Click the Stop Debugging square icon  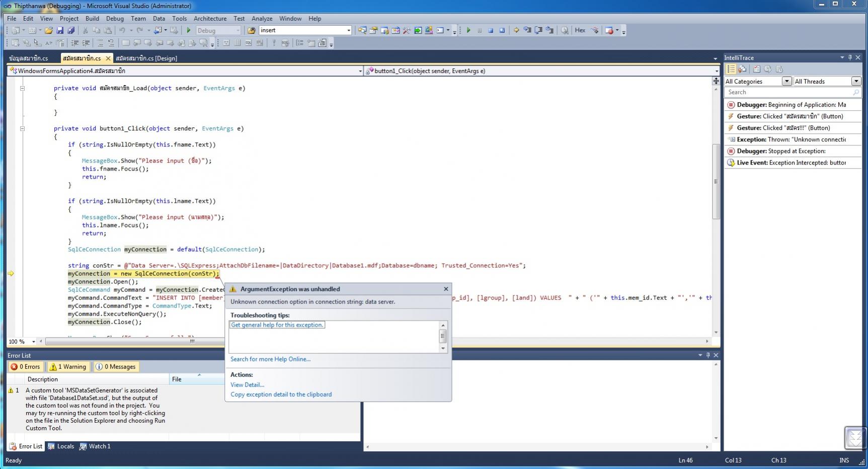[x=491, y=31]
